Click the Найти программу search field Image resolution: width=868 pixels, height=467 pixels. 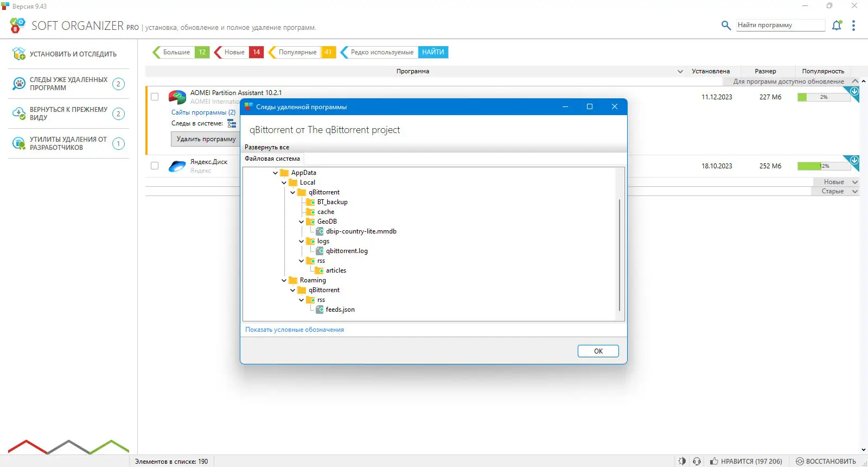[781, 25]
